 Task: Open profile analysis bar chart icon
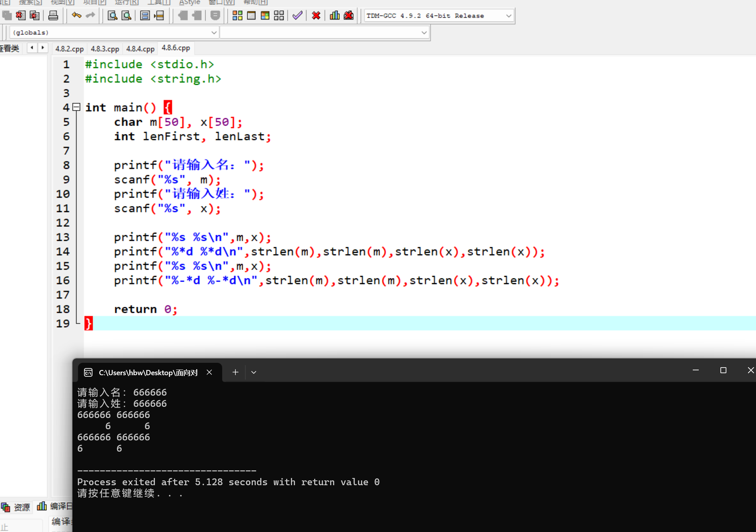click(335, 16)
